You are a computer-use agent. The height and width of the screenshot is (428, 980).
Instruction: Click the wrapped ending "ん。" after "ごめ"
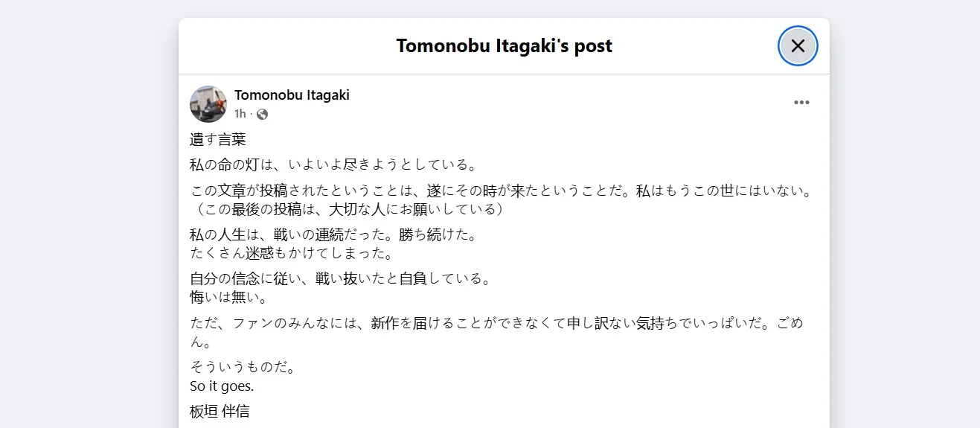point(202,342)
